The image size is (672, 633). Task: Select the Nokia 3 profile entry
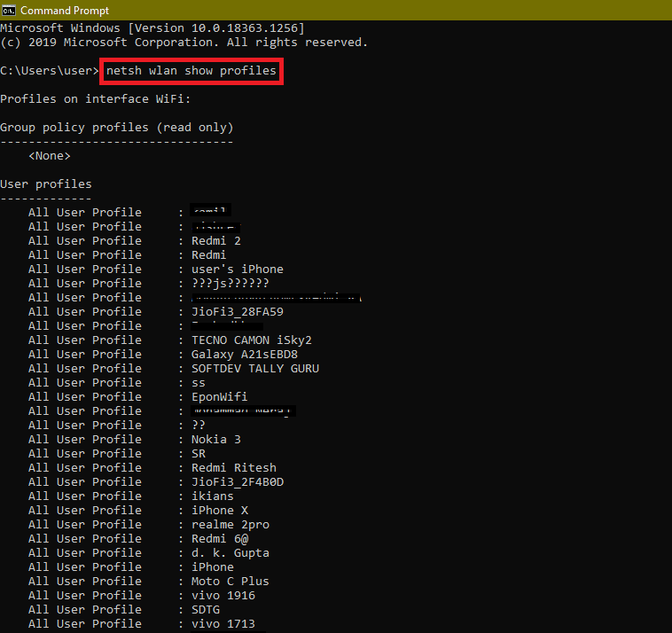(x=215, y=440)
